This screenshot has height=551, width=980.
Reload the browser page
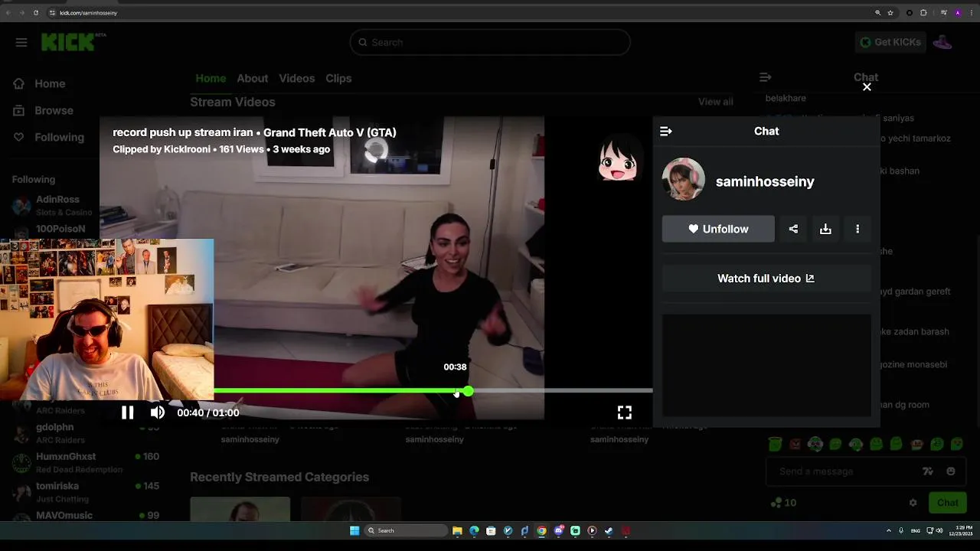click(35, 13)
